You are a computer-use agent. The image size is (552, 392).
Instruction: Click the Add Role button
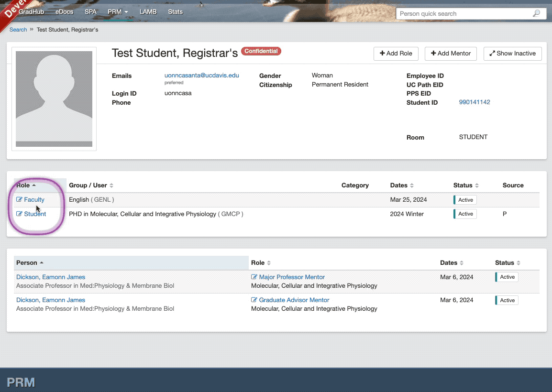pos(396,54)
